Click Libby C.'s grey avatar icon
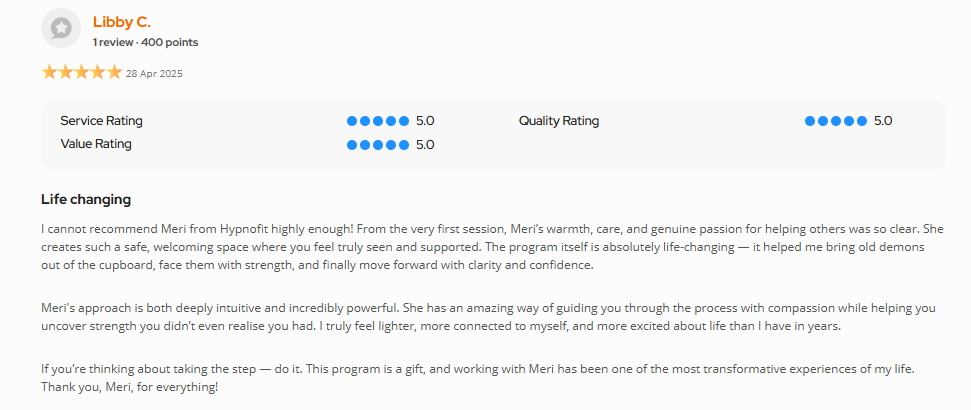 pos(60,29)
